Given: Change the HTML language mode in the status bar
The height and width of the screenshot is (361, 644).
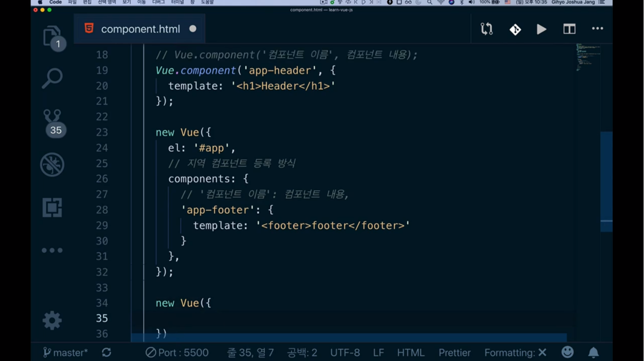Looking at the screenshot, I should tap(410, 352).
